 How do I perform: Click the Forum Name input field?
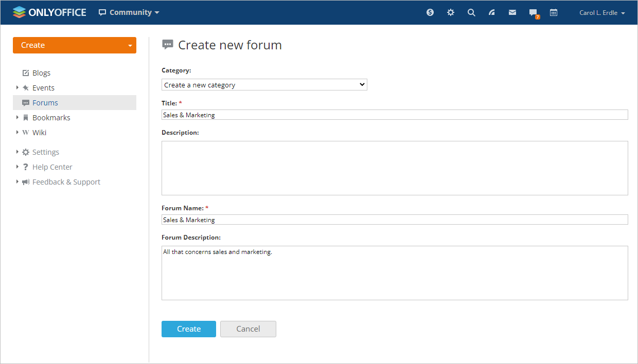[395, 220]
